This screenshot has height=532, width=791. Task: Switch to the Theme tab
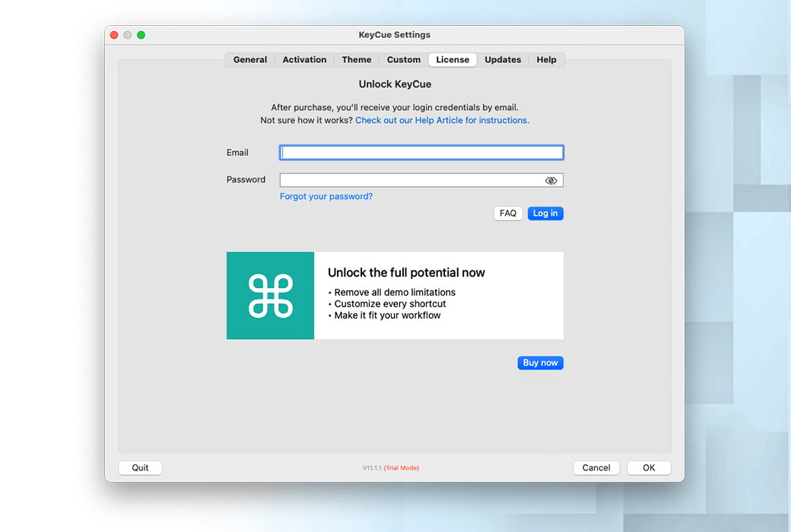pos(356,59)
